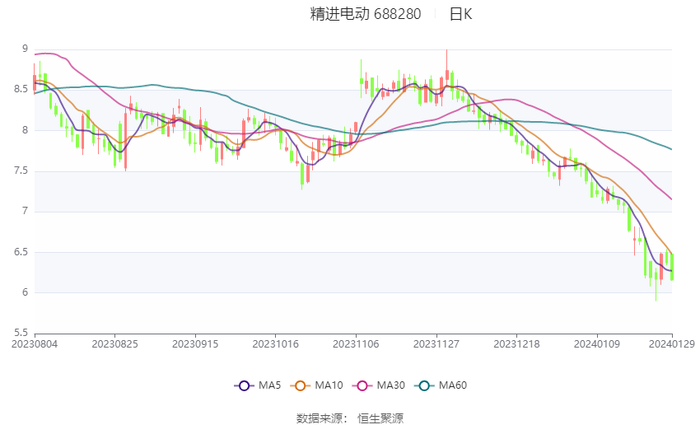Click the 20231127 date axis label
700x425 pixels.
[x=435, y=343]
